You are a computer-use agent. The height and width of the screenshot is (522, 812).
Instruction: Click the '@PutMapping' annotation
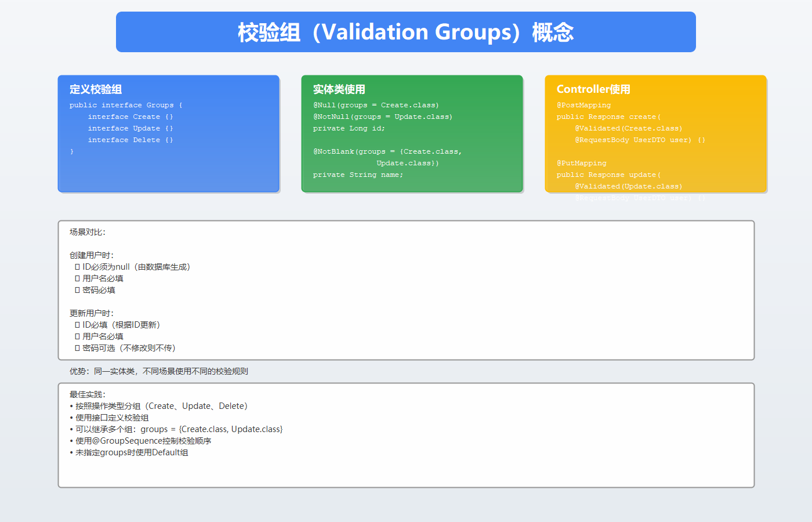581,163
